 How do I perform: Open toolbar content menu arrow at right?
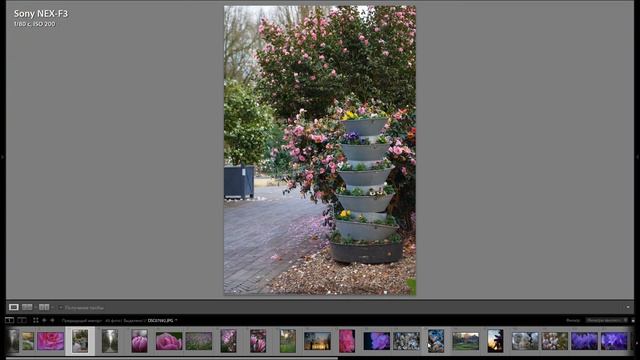coord(628,307)
